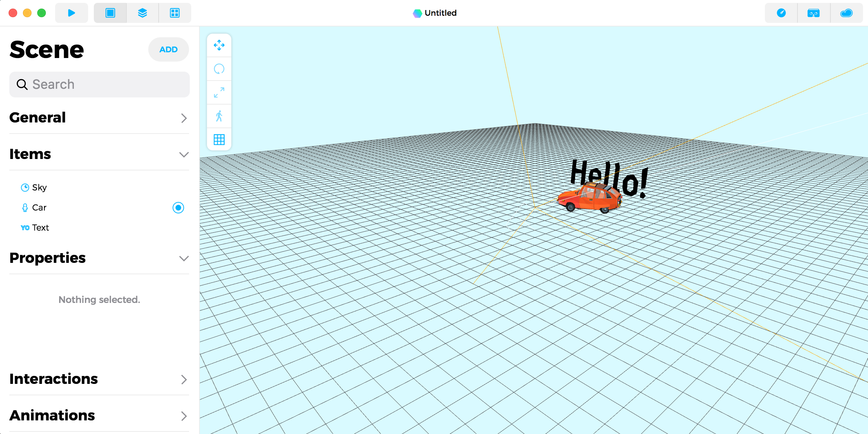Open the grid layout view icon
Viewport: 868px width, 434px height.
pyautogui.click(x=175, y=13)
